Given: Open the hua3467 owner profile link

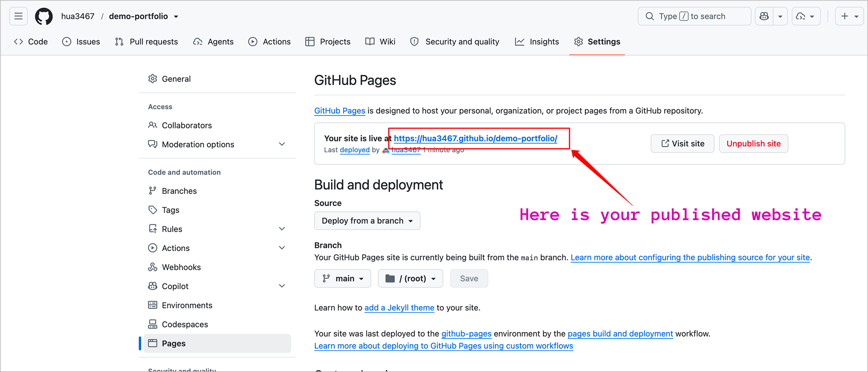Looking at the screenshot, I should 78,16.
